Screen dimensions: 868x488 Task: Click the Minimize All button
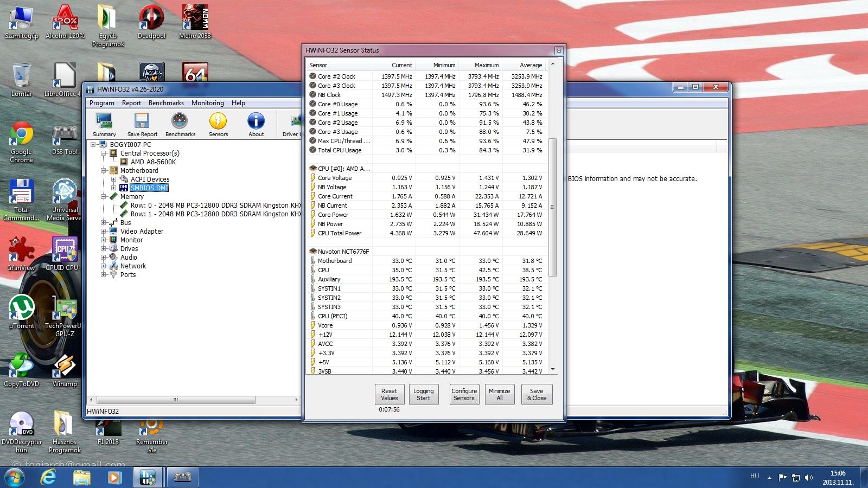pyautogui.click(x=500, y=394)
